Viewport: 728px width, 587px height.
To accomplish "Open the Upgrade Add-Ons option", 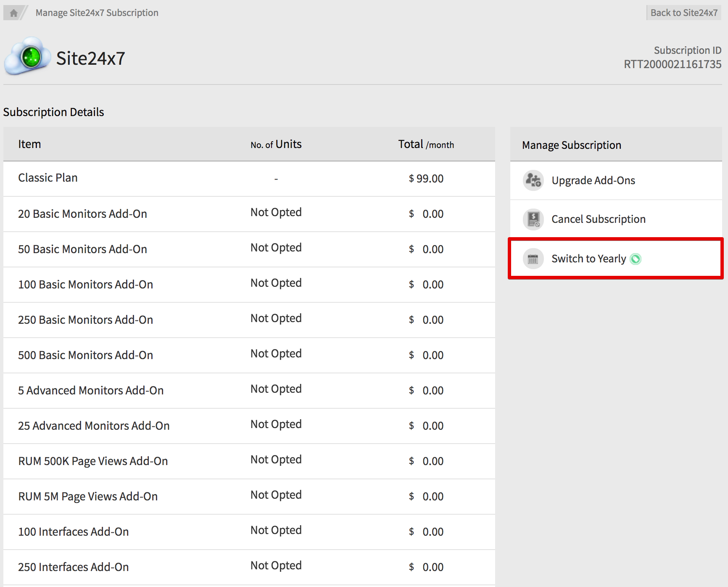I will pos(593,180).
